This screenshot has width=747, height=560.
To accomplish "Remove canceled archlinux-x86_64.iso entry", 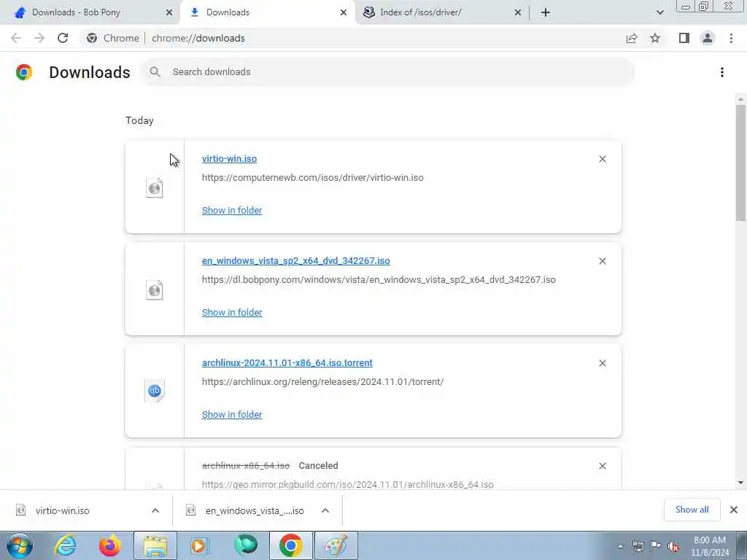I will (602, 466).
